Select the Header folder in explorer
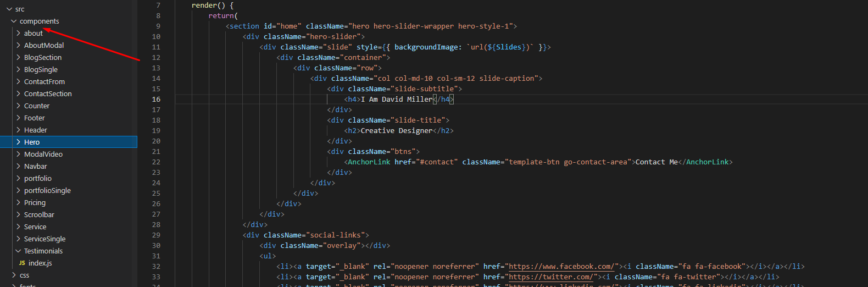The width and height of the screenshot is (868, 287). point(35,130)
